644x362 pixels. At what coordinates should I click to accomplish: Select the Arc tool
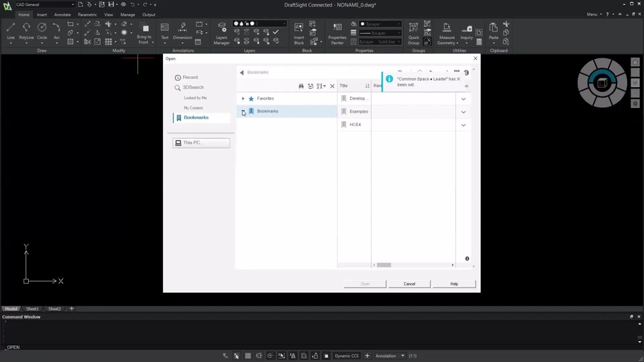pyautogui.click(x=56, y=32)
